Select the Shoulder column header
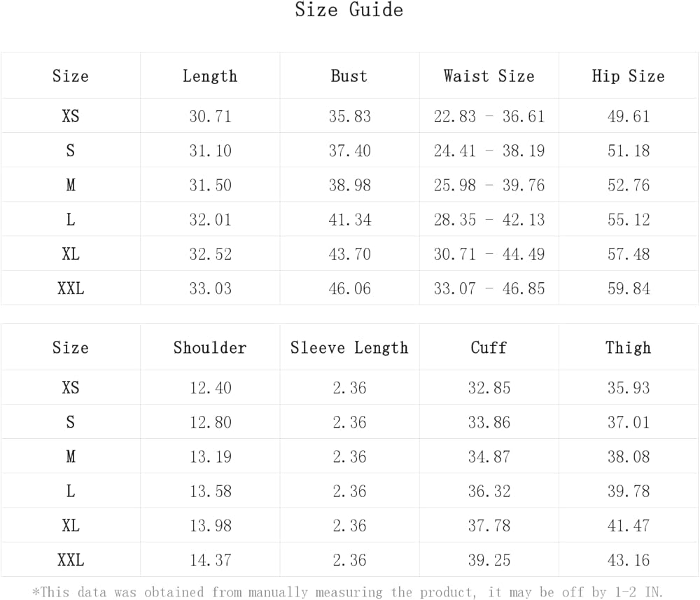700x600 pixels. click(x=210, y=348)
